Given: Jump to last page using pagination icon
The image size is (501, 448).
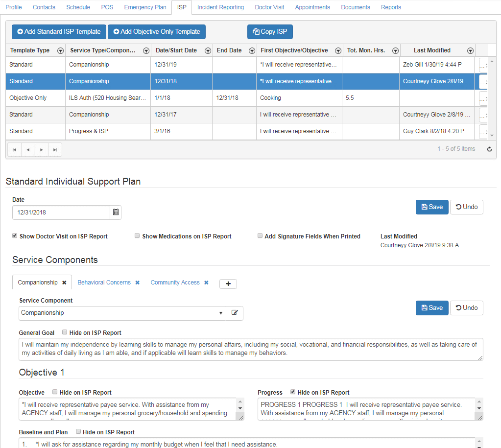Looking at the screenshot, I should tap(54, 149).
